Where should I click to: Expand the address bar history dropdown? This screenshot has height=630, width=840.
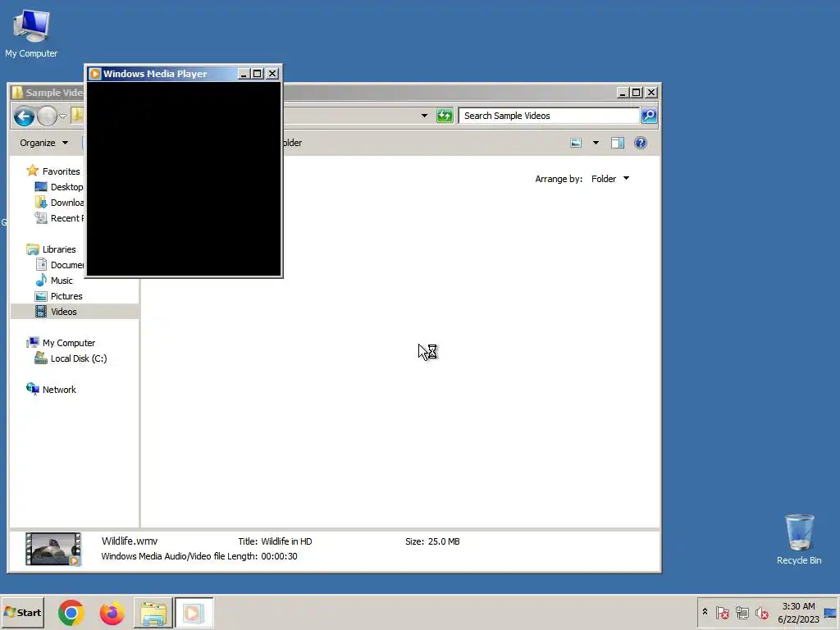[x=424, y=116]
